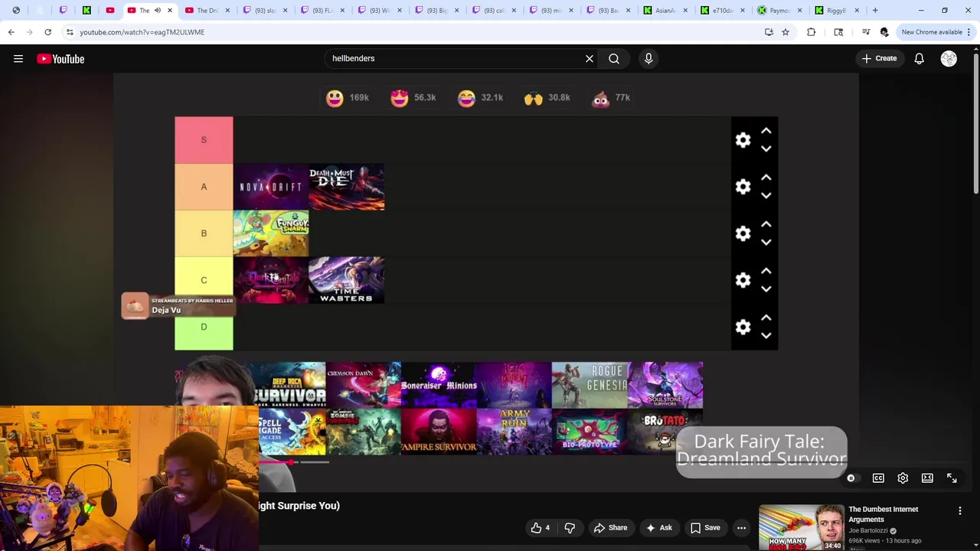Open The Dumbest Internet Arguments thumbnail
Image resolution: width=980 pixels, height=551 pixels.
point(801,527)
